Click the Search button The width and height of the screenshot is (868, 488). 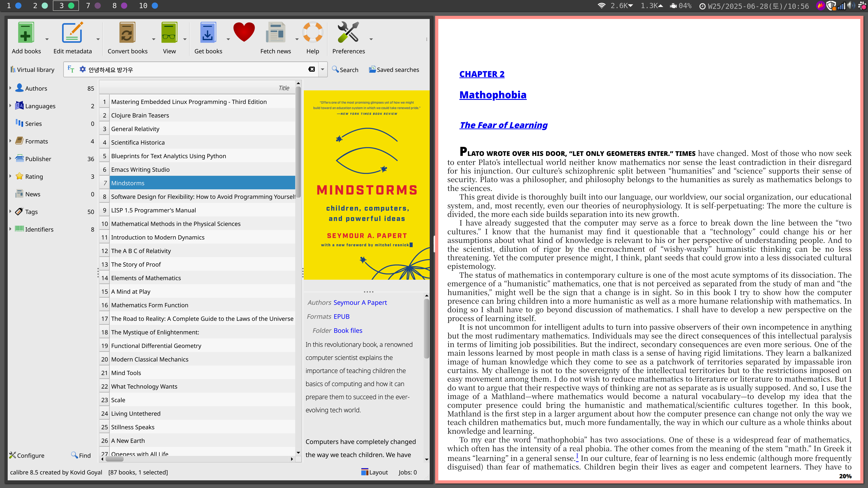345,70
